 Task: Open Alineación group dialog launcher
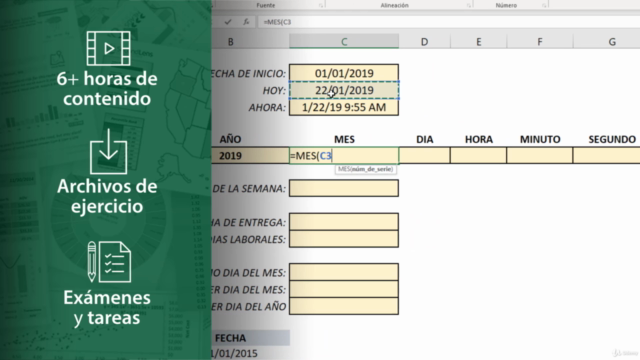click(468, 5)
